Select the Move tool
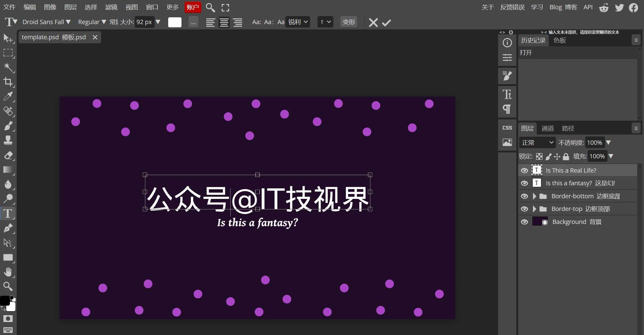644x335 pixels. point(8,38)
